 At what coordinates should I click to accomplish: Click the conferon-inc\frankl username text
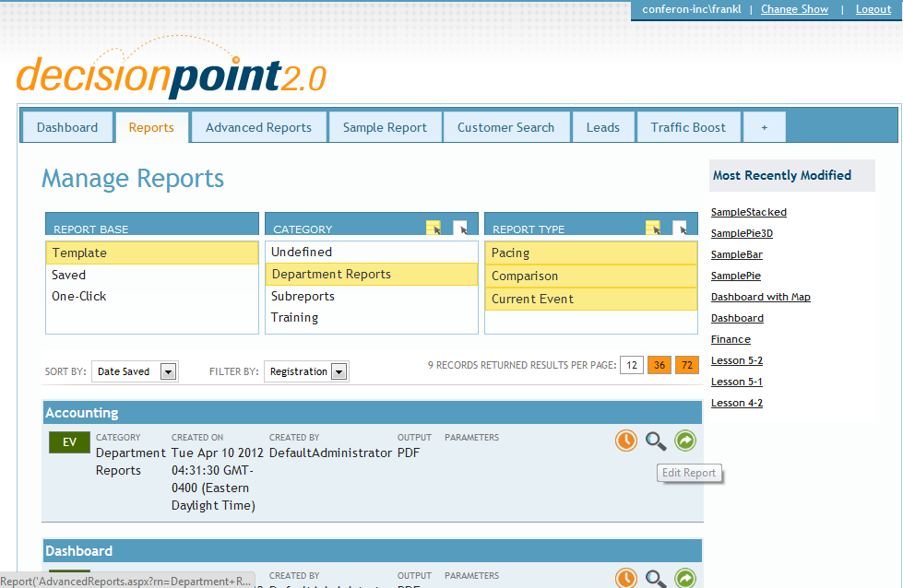click(692, 9)
